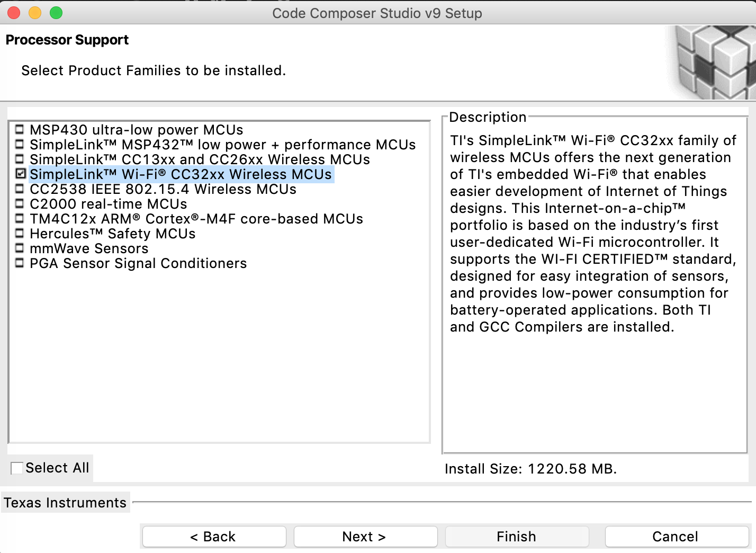
Task: Select the PGA Sensor Signal Conditioners text
Action: tap(138, 263)
